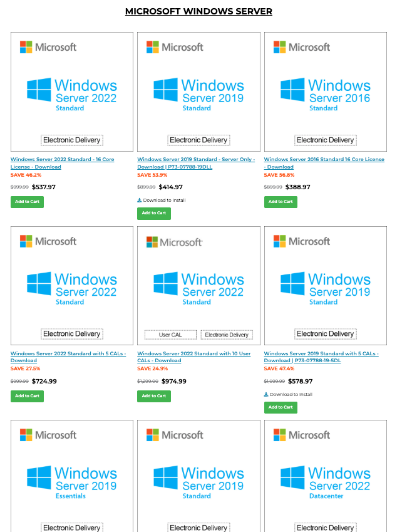
Task: Open Windows Server 2022 Standard 16 Core License link
Action: (x=63, y=163)
